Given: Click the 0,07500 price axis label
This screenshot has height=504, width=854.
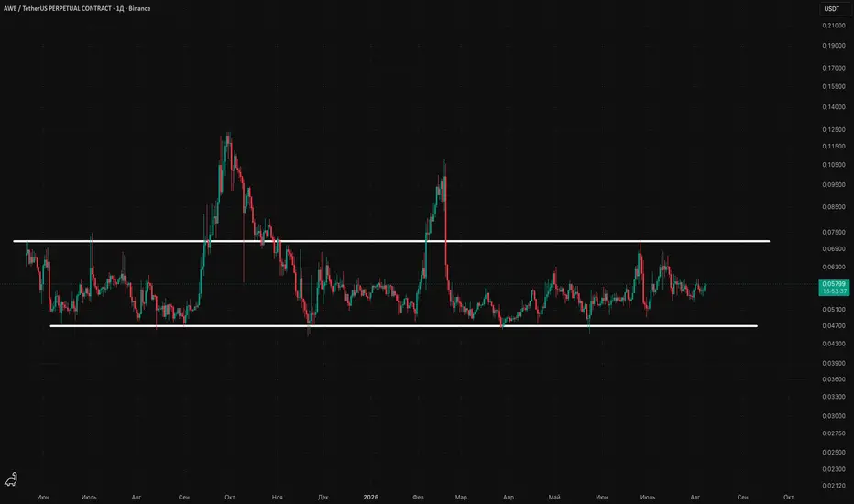Looking at the screenshot, I should (834, 232).
